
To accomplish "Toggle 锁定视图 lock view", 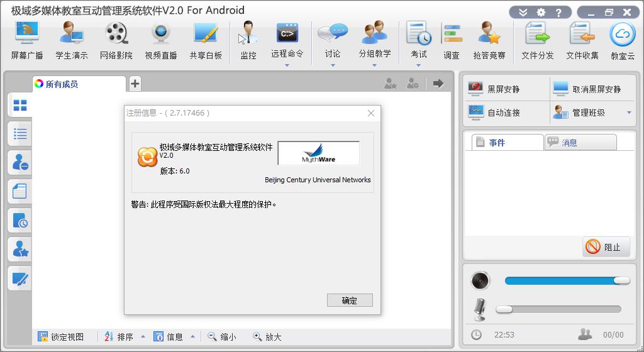I will pos(61,337).
